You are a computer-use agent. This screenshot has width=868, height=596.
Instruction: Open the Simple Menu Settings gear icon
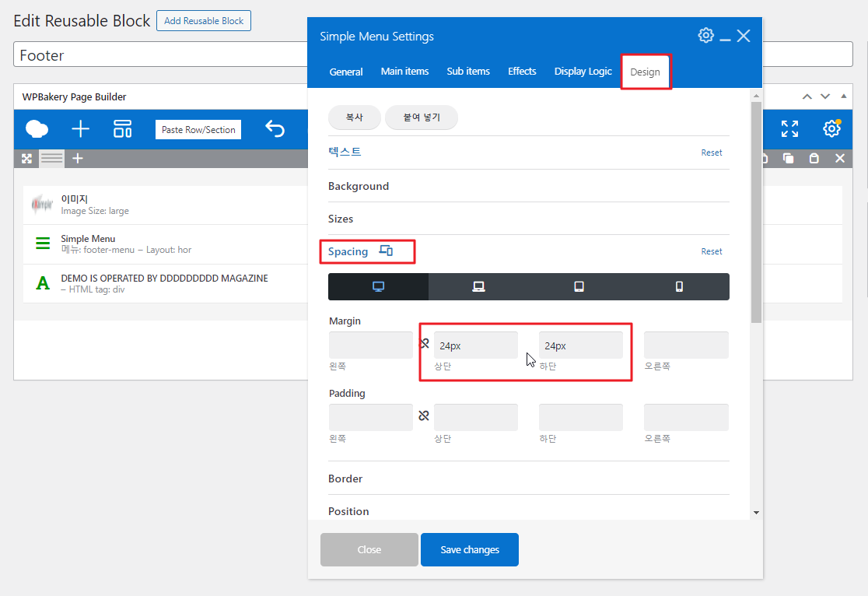click(x=705, y=36)
